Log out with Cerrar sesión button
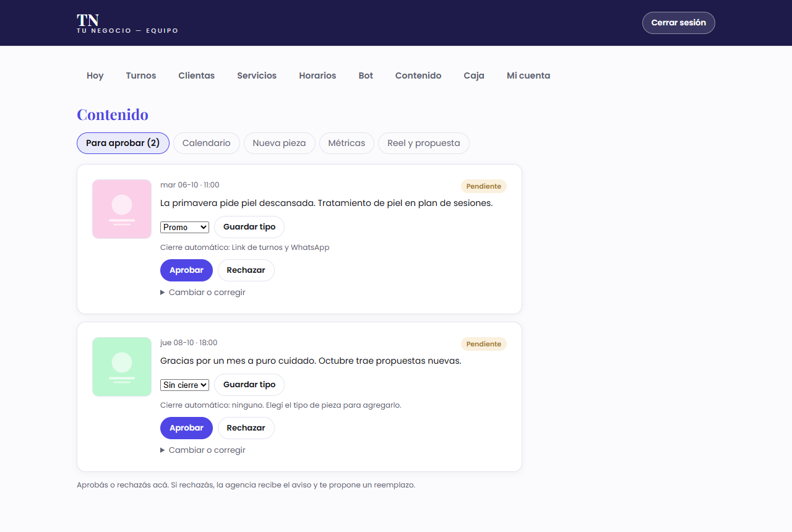Screen dimensions: 792x532 tap(678, 23)
